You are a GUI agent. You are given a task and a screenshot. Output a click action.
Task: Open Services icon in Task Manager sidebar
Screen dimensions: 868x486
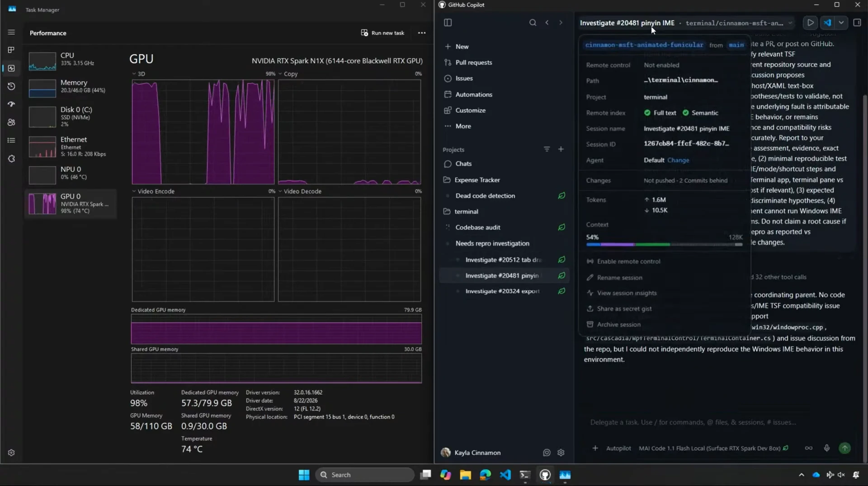pos(11,159)
